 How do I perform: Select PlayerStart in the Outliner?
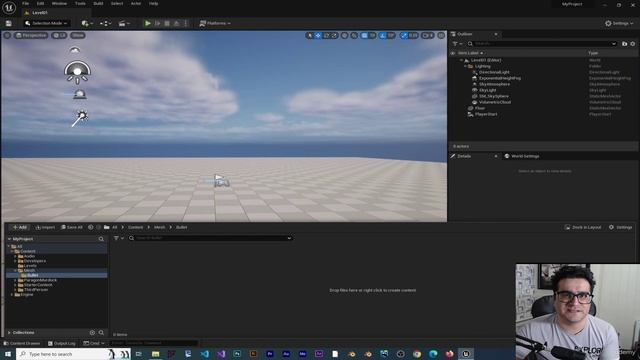coord(486,114)
